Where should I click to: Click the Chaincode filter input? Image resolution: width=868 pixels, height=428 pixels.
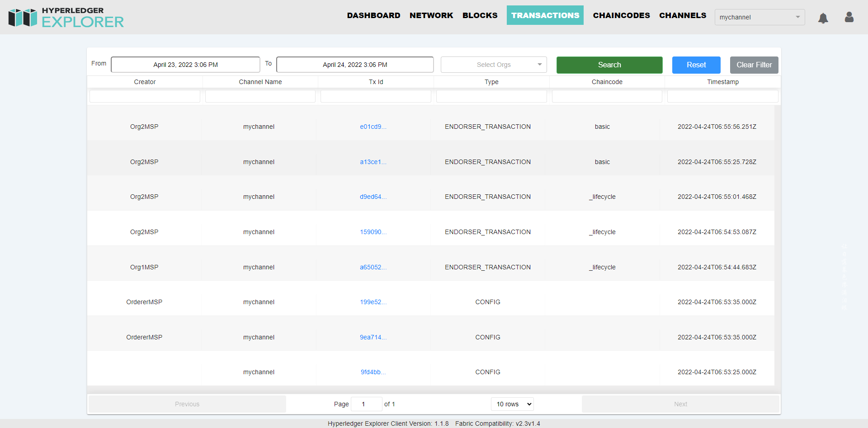[x=607, y=96]
